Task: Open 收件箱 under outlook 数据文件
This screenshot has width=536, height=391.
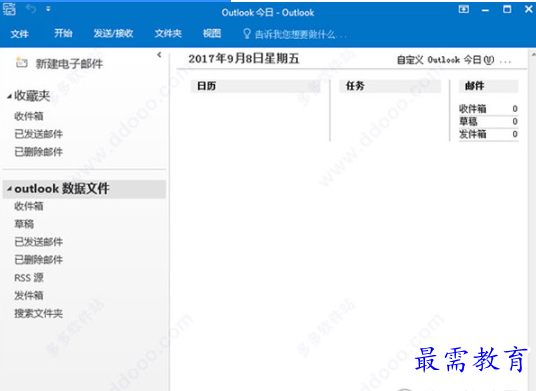Action: click(29, 206)
